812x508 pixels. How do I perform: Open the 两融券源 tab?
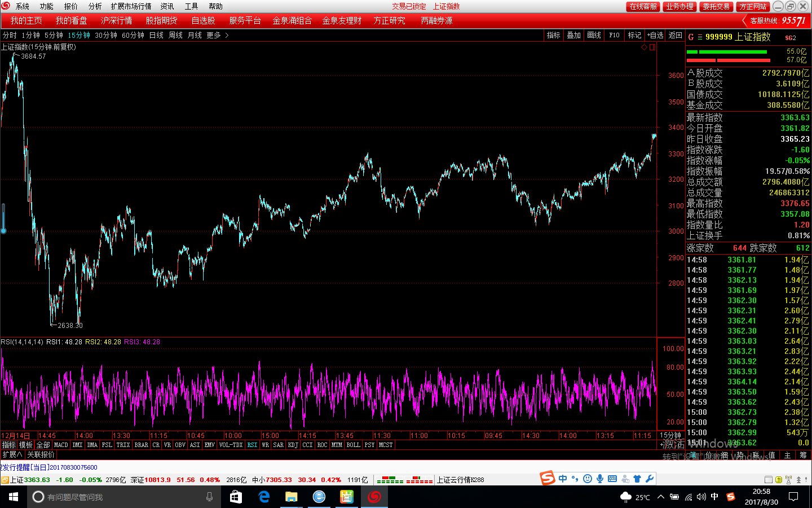[x=437, y=20]
